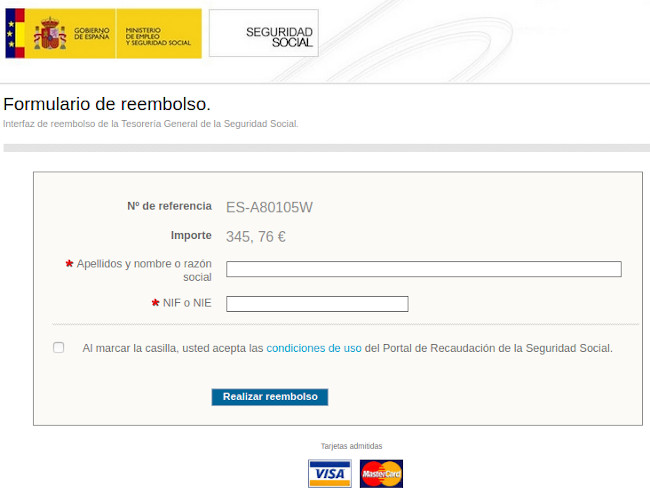Click the MasterCard logo
This screenshot has width=650, height=503.
coord(381,474)
